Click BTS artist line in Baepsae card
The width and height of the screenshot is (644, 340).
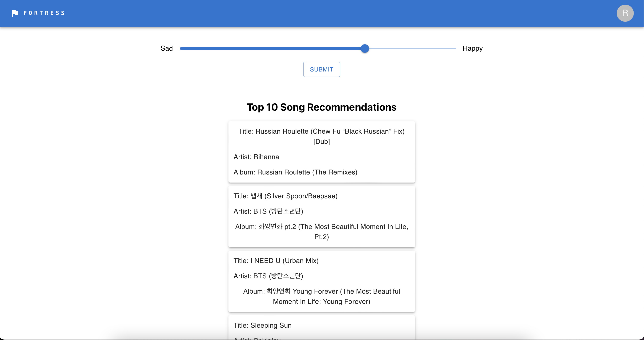268,211
